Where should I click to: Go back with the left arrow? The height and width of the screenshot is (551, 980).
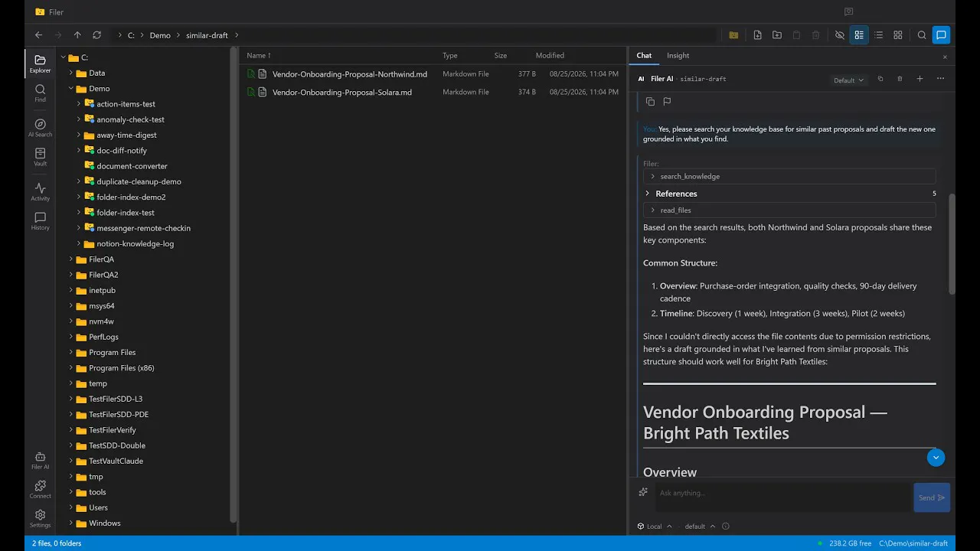[38, 35]
